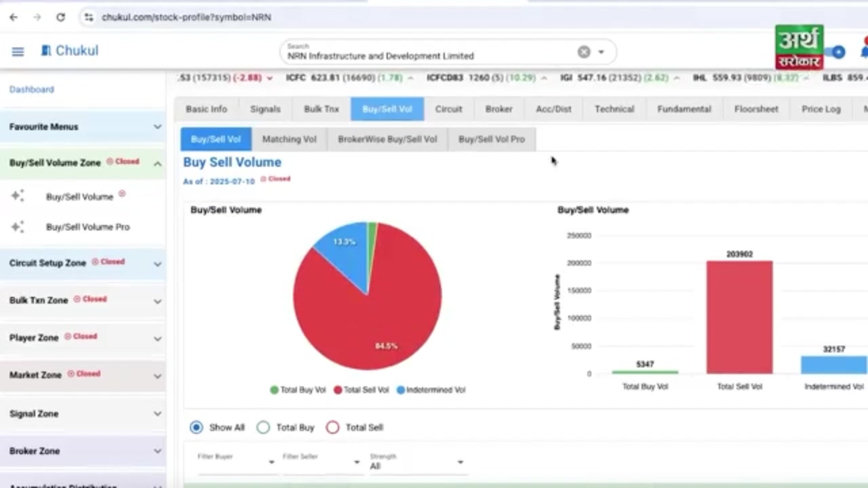Image resolution: width=868 pixels, height=488 pixels.
Task: Select the Total Buy radio button
Action: 263,427
